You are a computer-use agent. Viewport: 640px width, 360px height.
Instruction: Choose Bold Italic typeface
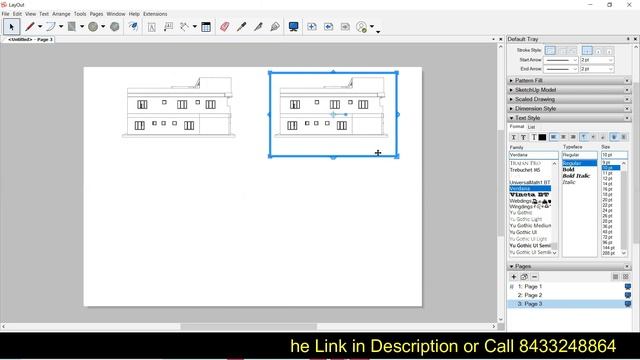tap(576, 176)
